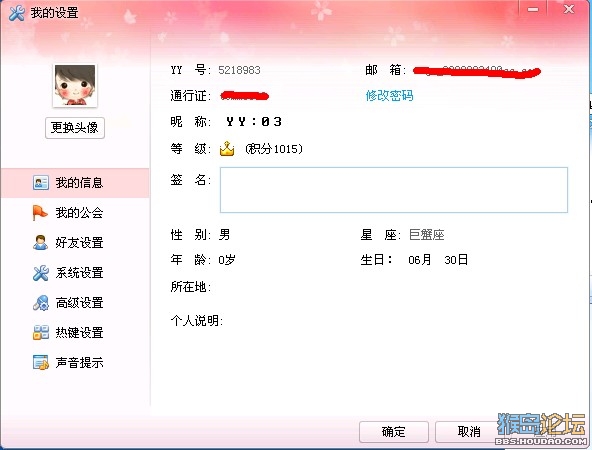Open the 我的公会 menu item
Screen dimensions: 592x450
coord(79,213)
